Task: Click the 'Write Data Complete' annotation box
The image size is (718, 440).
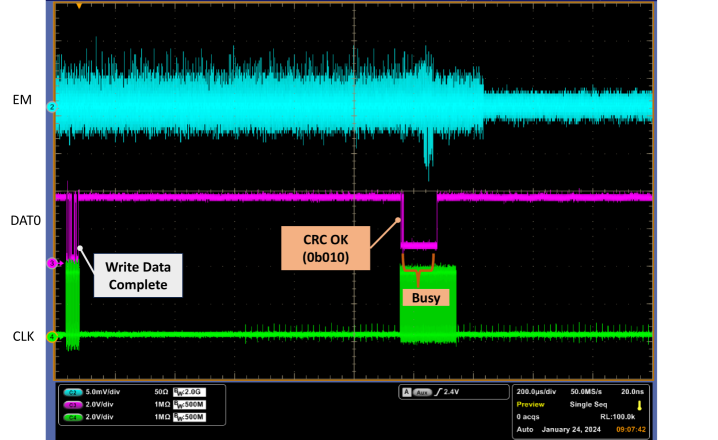Action: point(138,274)
